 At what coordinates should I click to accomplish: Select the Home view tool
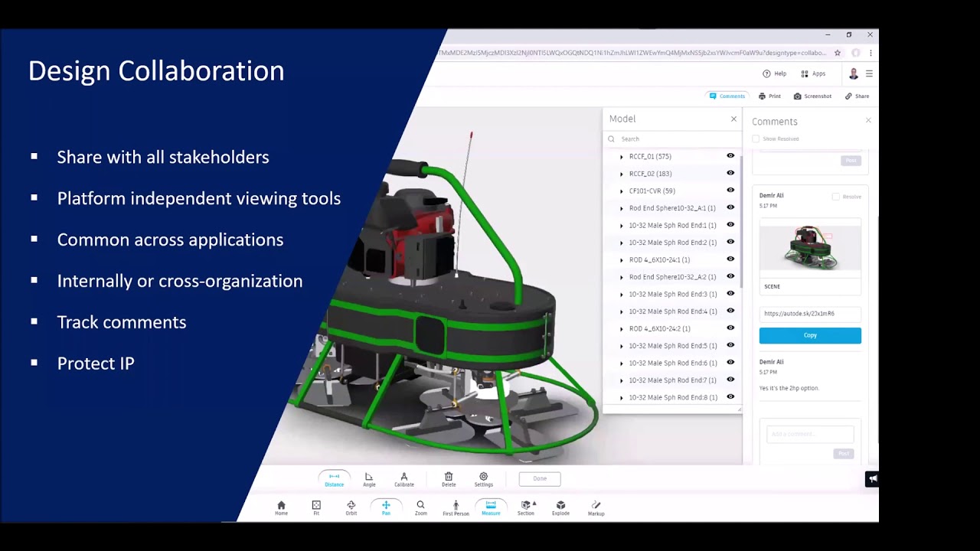[x=281, y=507]
